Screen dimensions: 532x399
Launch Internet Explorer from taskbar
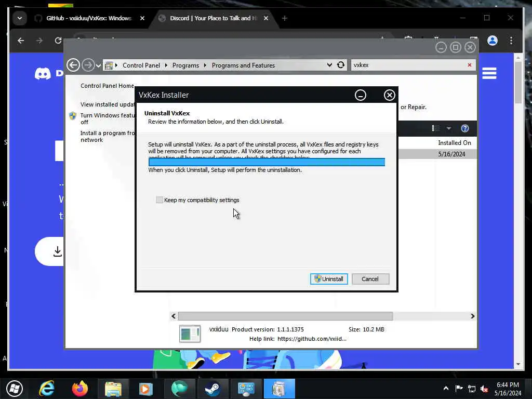(x=47, y=389)
